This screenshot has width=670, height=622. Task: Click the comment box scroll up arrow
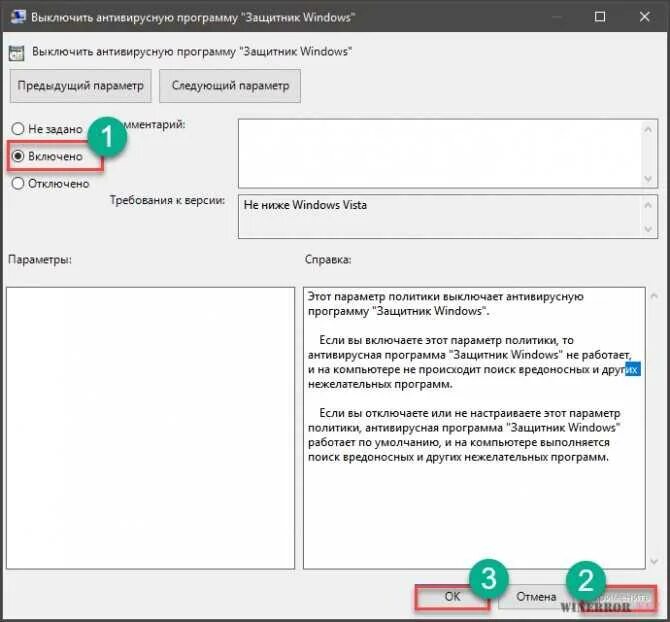pyautogui.click(x=648, y=129)
